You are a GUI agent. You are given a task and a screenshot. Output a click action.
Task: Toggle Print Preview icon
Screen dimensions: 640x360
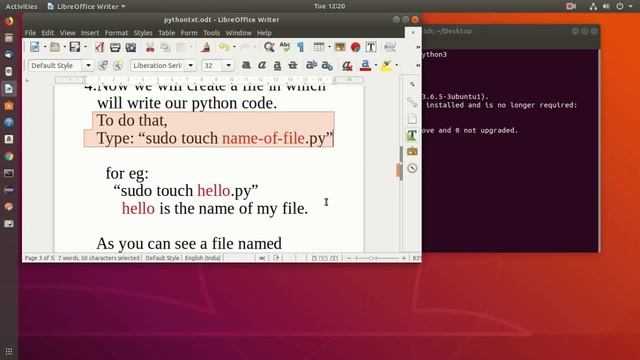(131, 47)
